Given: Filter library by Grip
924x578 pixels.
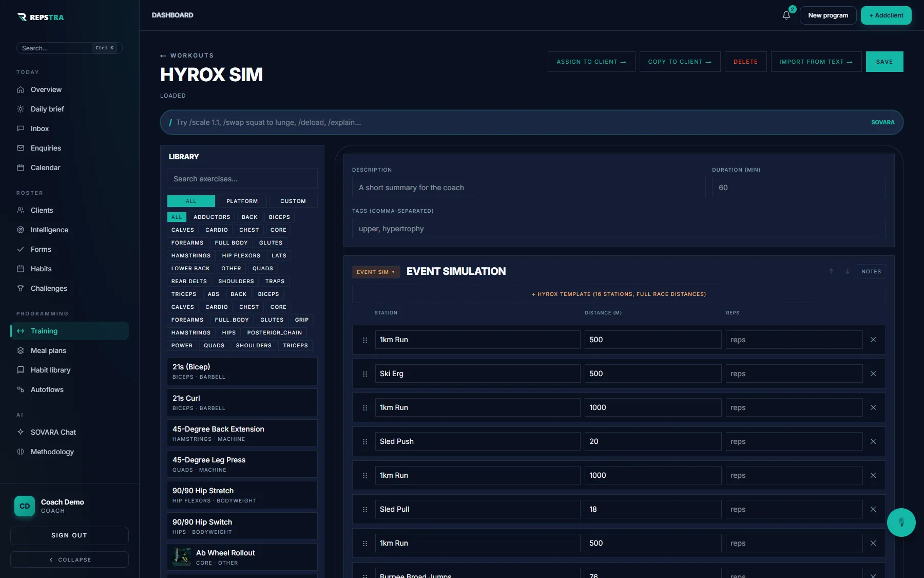Looking at the screenshot, I should pyautogui.click(x=302, y=320).
